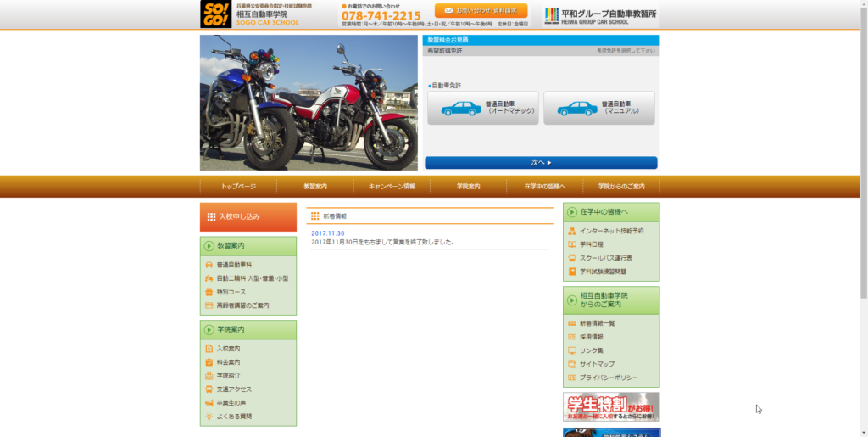Click the open book icon next to 学科日程
Screen dimensions: 868x437
(x=572, y=244)
